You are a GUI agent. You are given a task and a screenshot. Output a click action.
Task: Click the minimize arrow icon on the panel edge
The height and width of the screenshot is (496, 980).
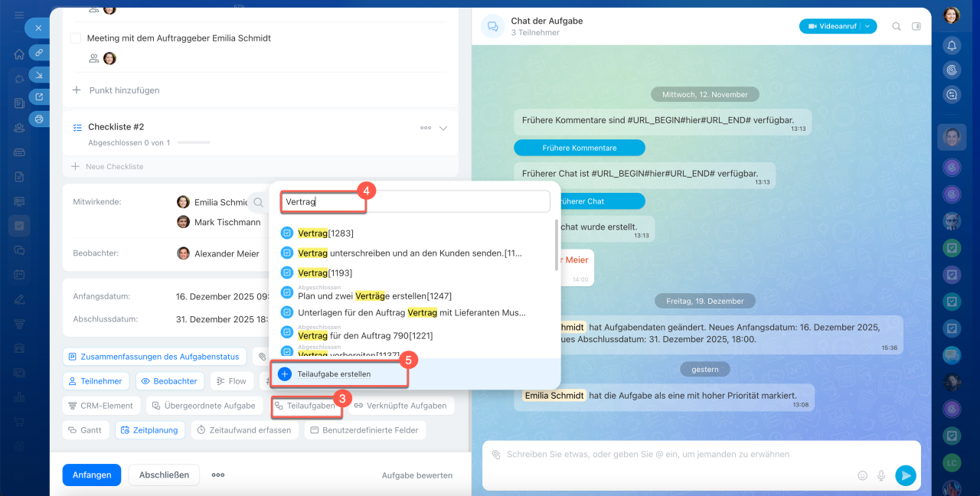click(x=39, y=74)
